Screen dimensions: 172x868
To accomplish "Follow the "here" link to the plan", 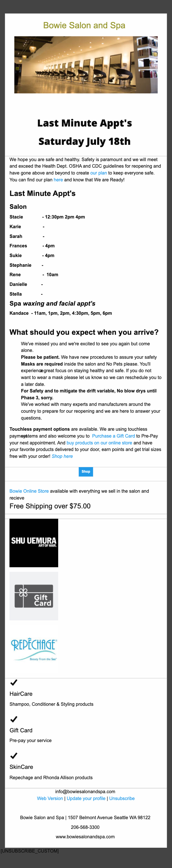I will (x=58, y=180).
